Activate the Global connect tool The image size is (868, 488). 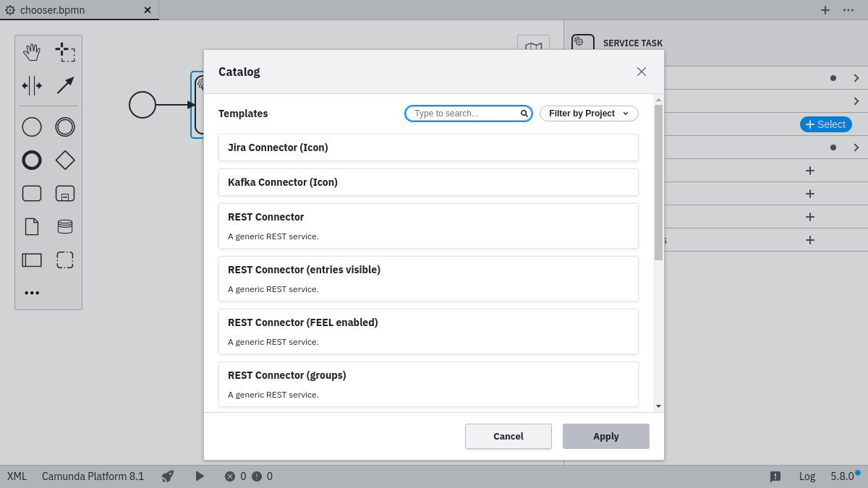click(x=64, y=85)
